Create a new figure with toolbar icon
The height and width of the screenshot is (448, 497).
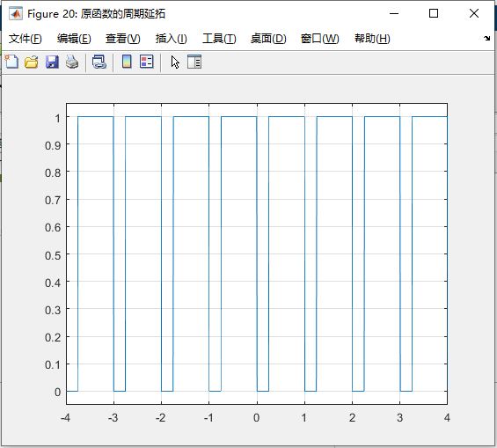[x=11, y=62]
